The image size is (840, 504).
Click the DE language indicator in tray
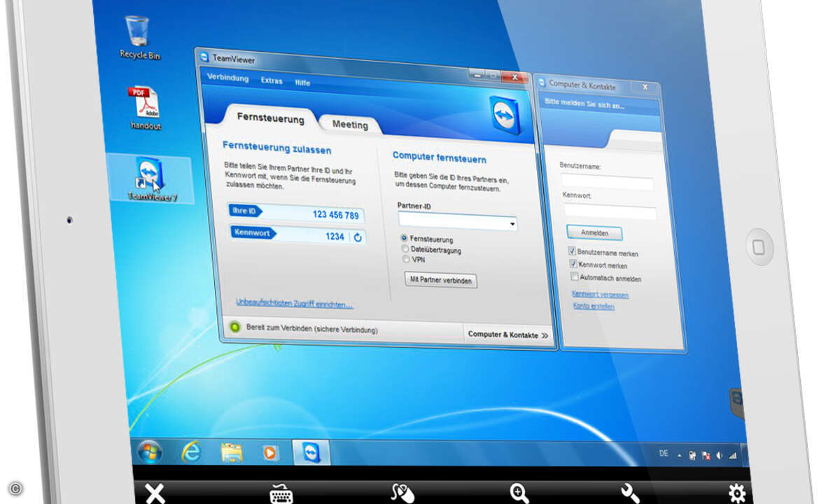coord(664,454)
